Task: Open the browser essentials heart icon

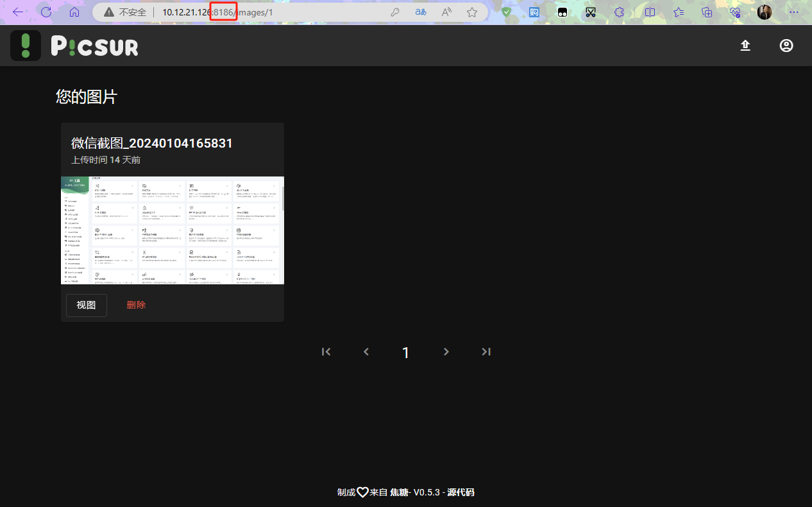Action: pos(735,12)
